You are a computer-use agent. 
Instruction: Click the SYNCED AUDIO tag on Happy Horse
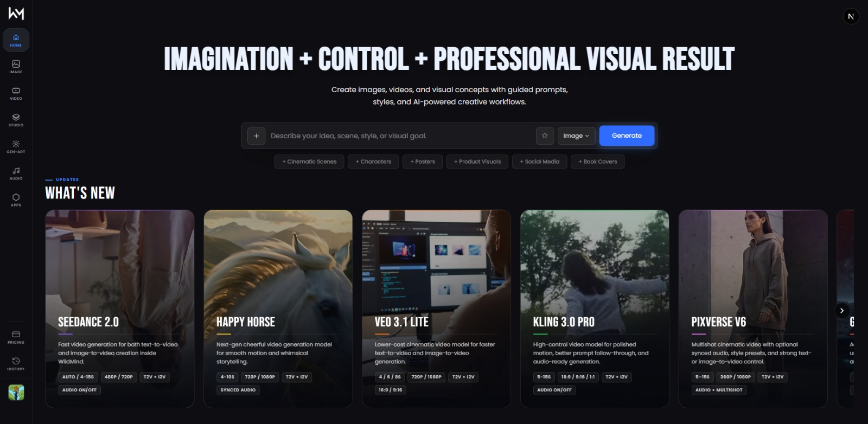click(238, 390)
